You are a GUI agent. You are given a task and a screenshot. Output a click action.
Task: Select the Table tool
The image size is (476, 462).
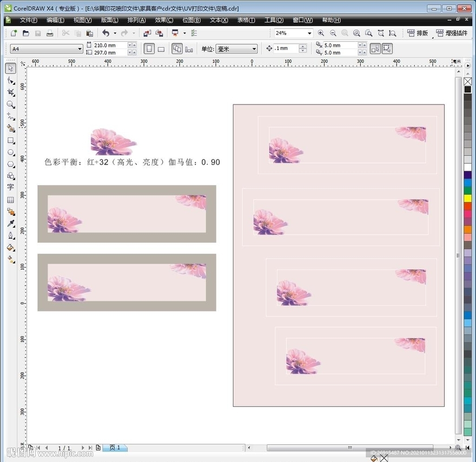coord(11,200)
